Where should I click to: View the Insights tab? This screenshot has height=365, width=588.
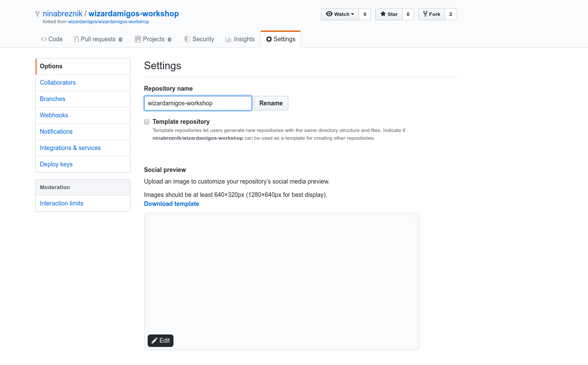coord(240,39)
